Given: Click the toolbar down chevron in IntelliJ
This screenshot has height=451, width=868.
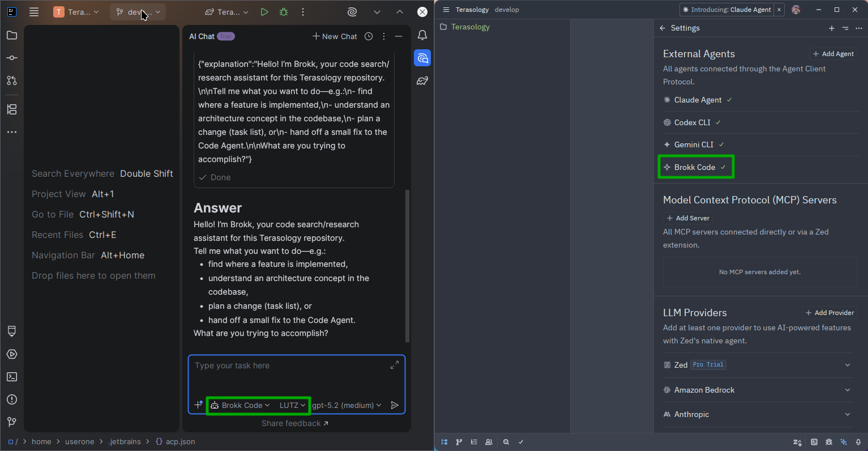Looking at the screenshot, I should [377, 12].
